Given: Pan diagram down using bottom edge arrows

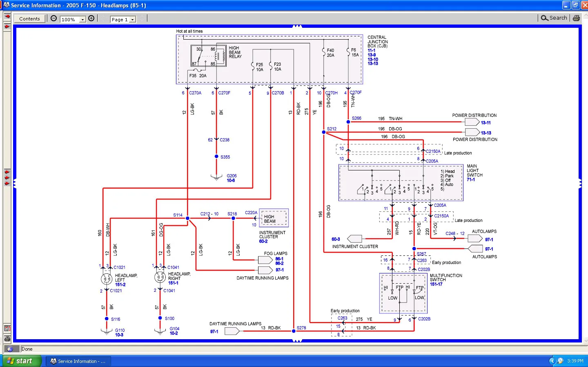Looking at the screenshot, I should tap(297, 340).
